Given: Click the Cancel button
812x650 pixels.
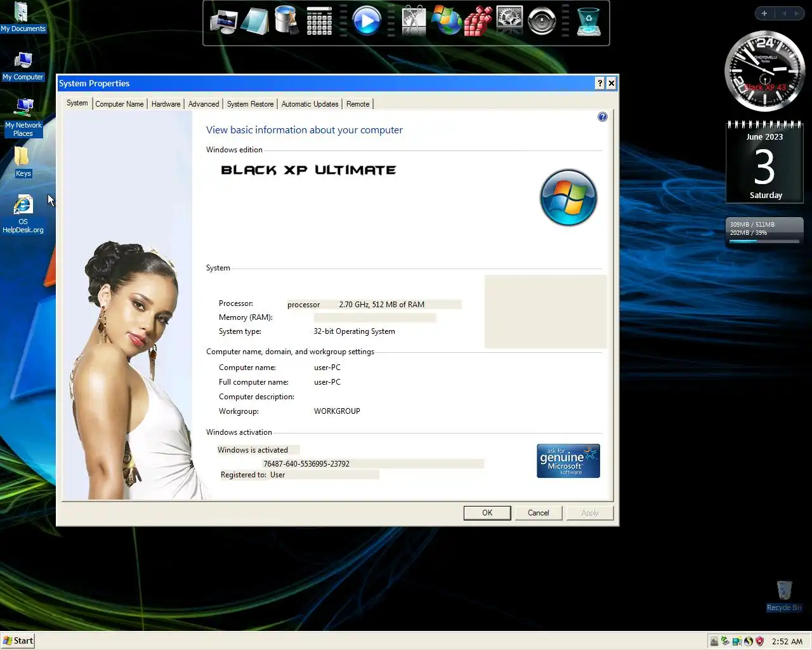Looking at the screenshot, I should pyautogui.click(x=539, y=513).
